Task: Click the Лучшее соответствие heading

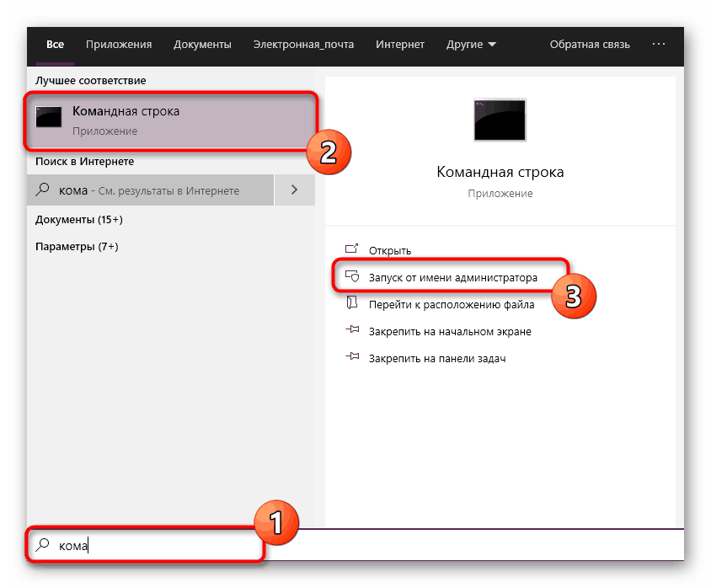Action: 91,81
